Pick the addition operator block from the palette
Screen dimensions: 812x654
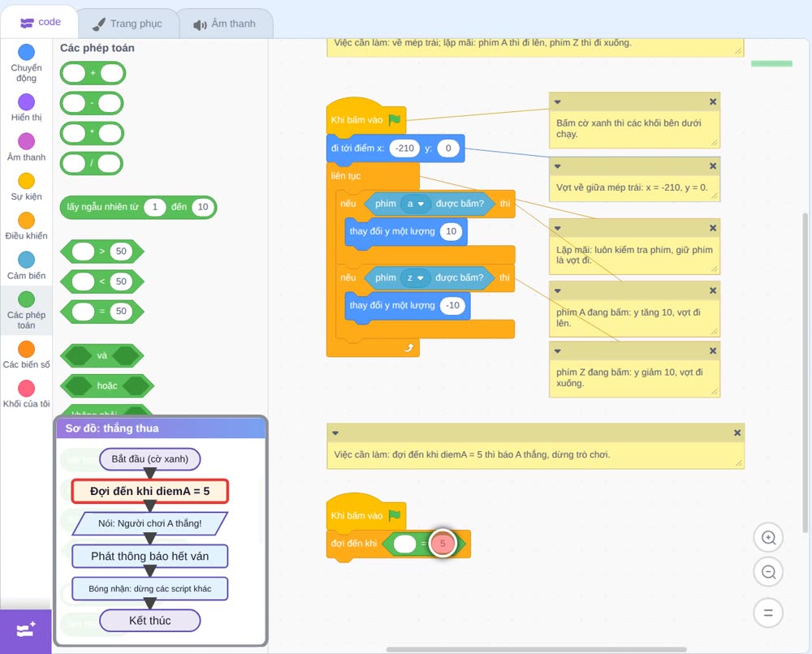point(93,73)
